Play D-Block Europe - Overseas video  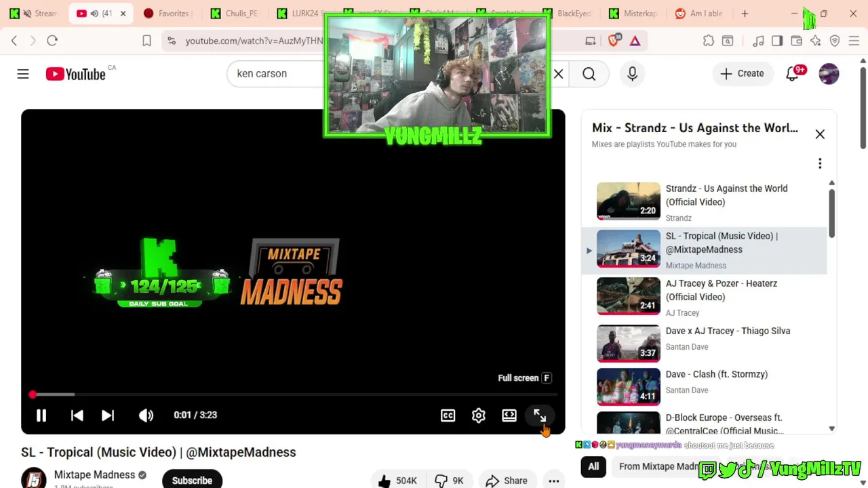click(705, 422)
